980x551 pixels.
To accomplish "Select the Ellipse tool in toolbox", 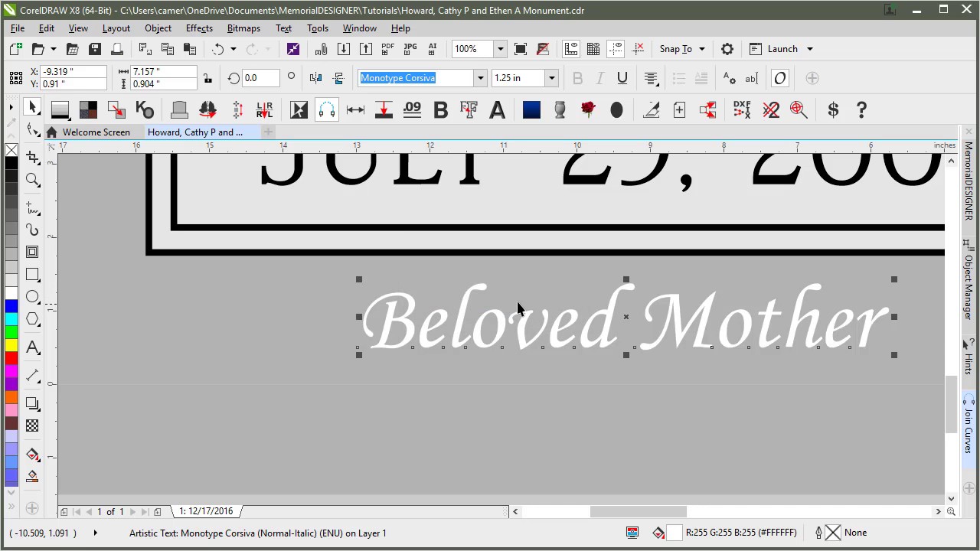I will [32, 296].
